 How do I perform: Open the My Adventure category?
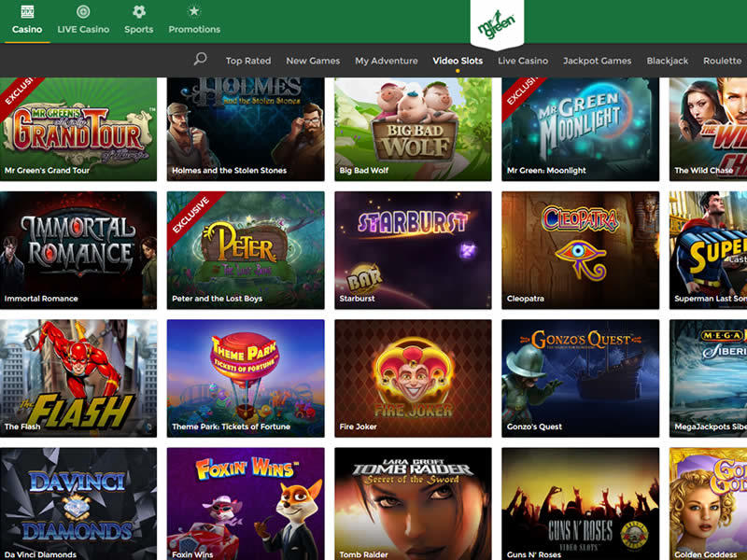387,61
